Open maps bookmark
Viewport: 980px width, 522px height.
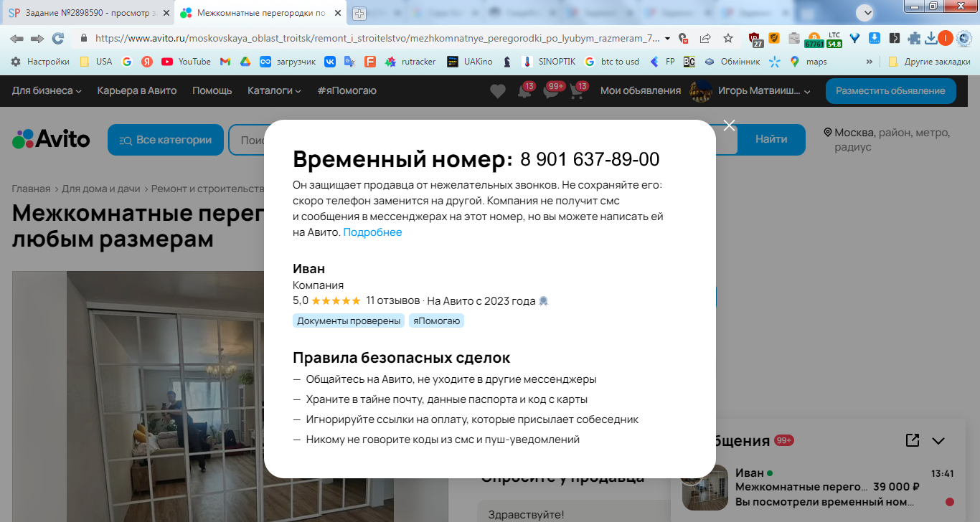pyautogui.click(x=809, y=62)
